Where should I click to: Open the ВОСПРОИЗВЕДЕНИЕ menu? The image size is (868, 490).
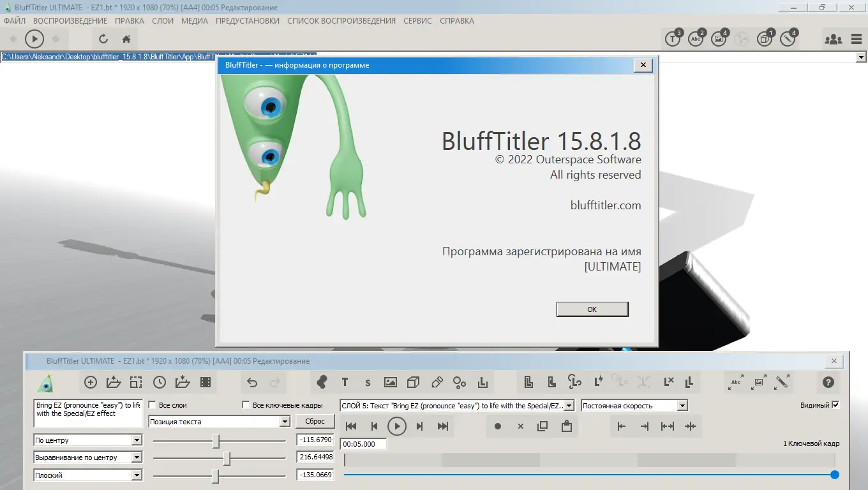[70, 21]
